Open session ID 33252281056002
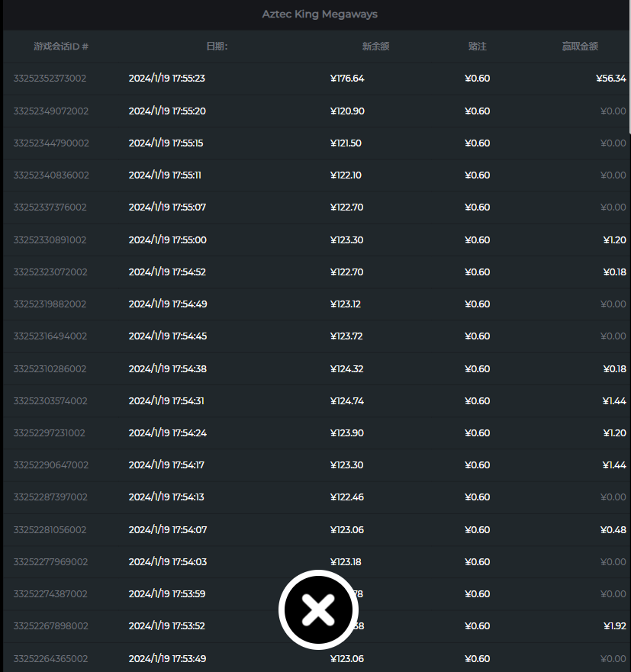Screen dimensions: 631x672 [50, 530]
